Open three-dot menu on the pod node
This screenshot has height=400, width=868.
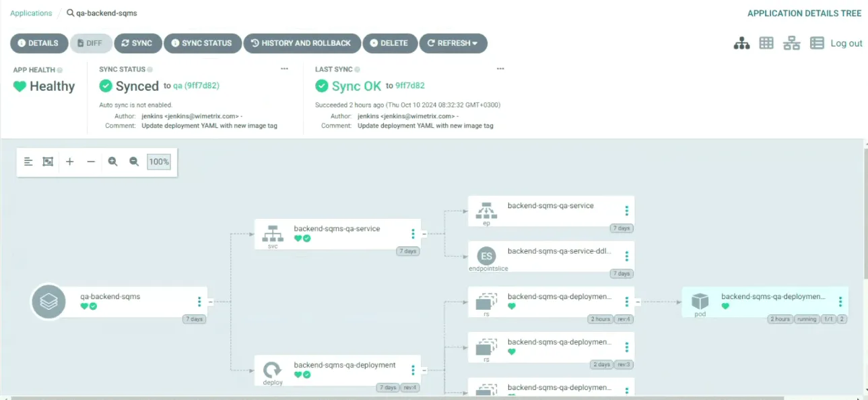[840, 301]
